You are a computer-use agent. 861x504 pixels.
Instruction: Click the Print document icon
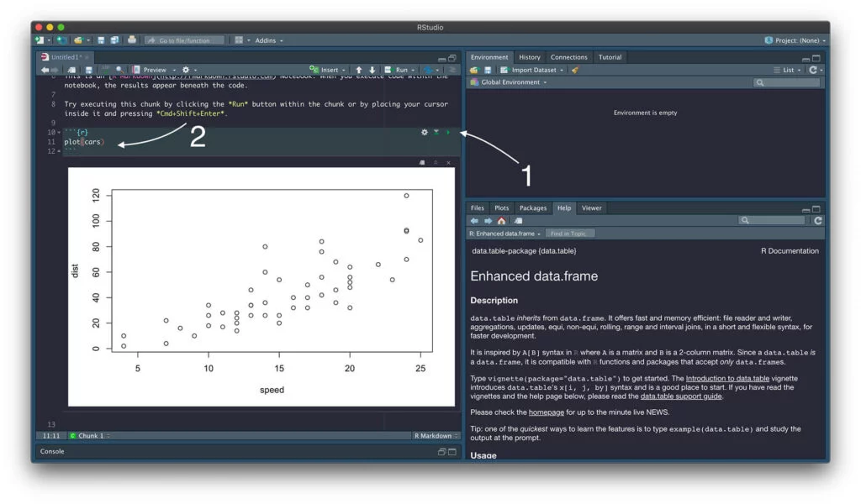point(132,40)
